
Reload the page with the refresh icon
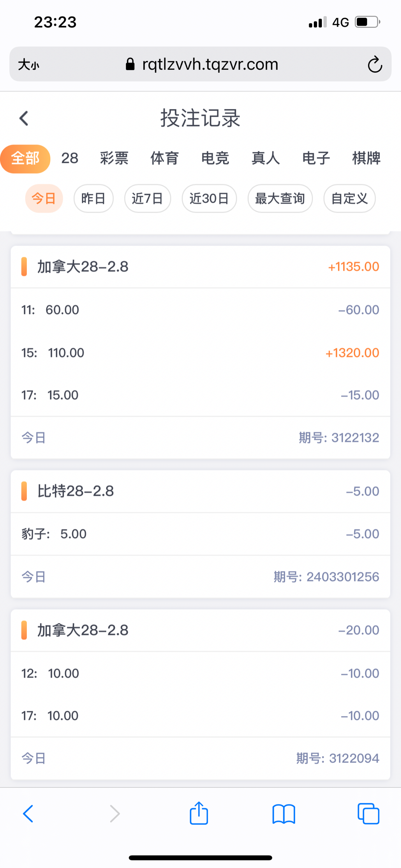pyautogui.click(x=375, y=65)
